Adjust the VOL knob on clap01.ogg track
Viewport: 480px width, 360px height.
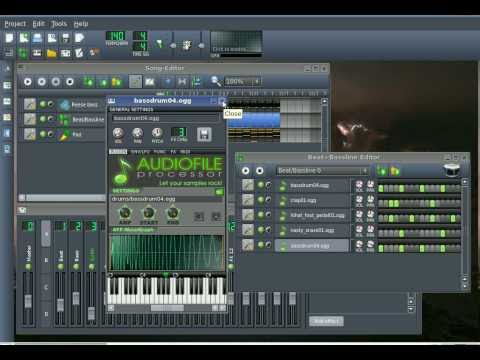(359, 199)
